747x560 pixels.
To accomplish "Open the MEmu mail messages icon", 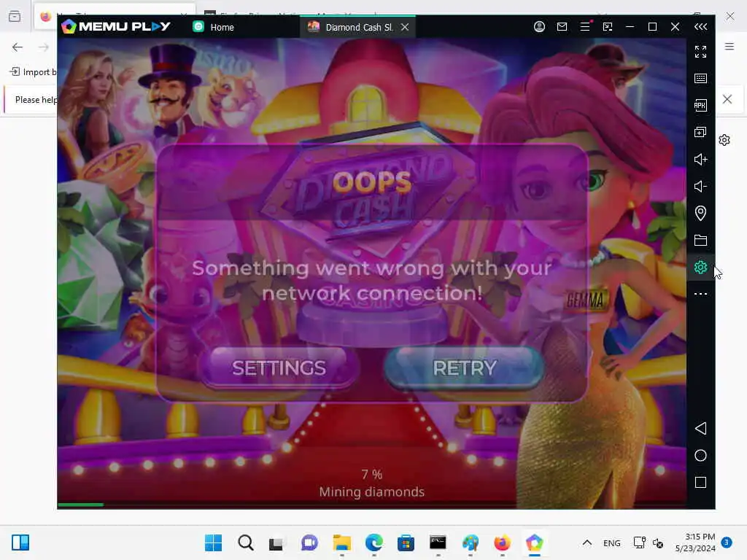I will click(x=562, y=27).
